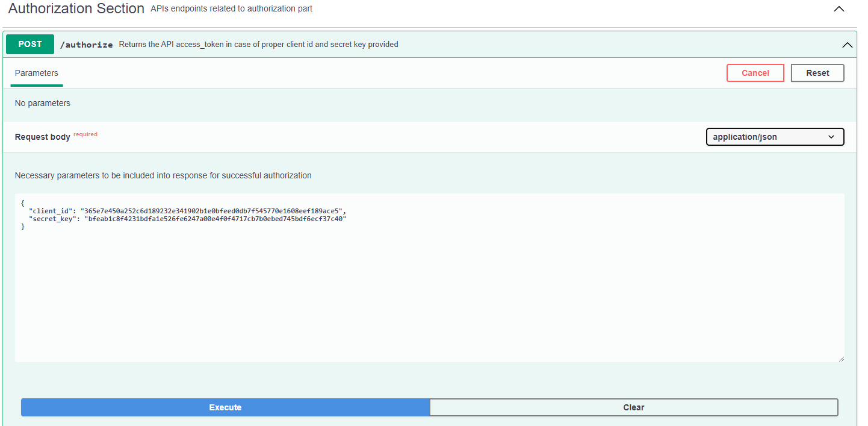This screenshot has height=426, width=868.
Task: Click the green POST method badge
Action: coord(30,44)
